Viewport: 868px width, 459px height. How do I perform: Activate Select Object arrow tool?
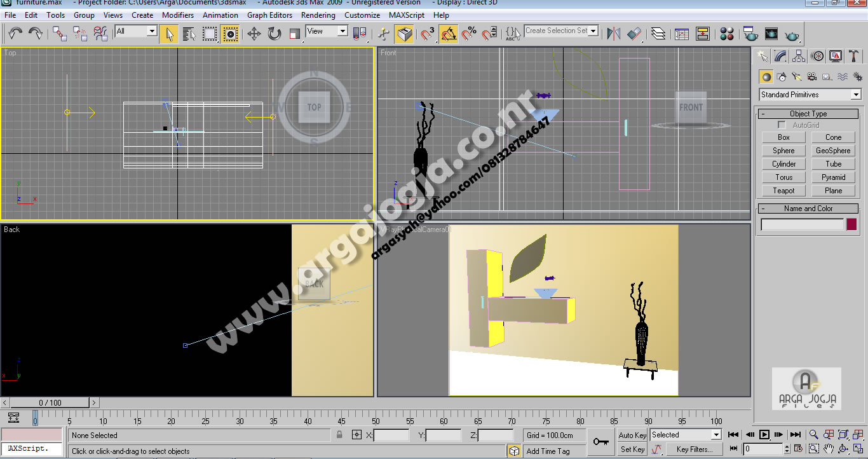click(x=168, y=33)
